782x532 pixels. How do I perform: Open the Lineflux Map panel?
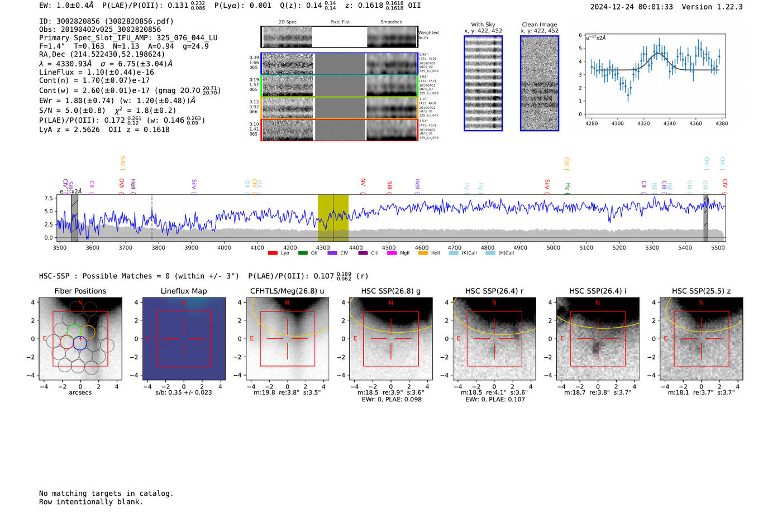[184, 338]
